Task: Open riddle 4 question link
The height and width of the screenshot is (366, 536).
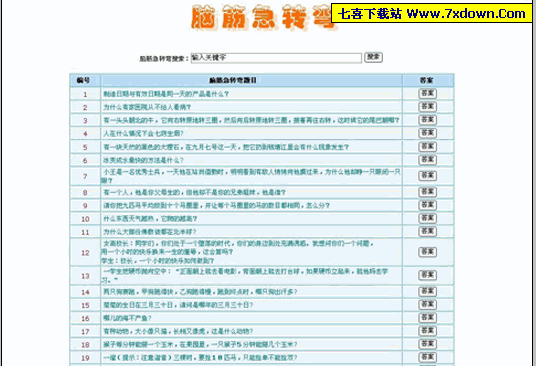Action: pos(144,133)
